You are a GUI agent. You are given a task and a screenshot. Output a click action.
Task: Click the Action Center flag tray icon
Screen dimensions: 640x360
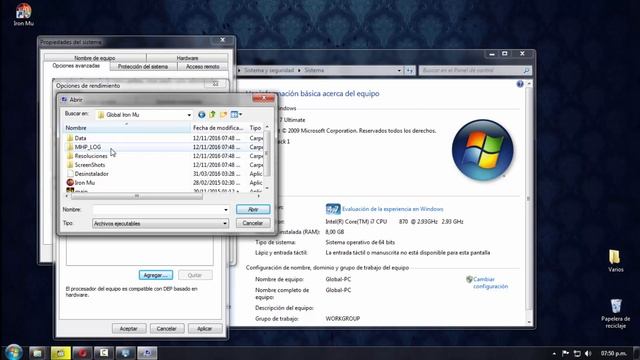(565, 353)
